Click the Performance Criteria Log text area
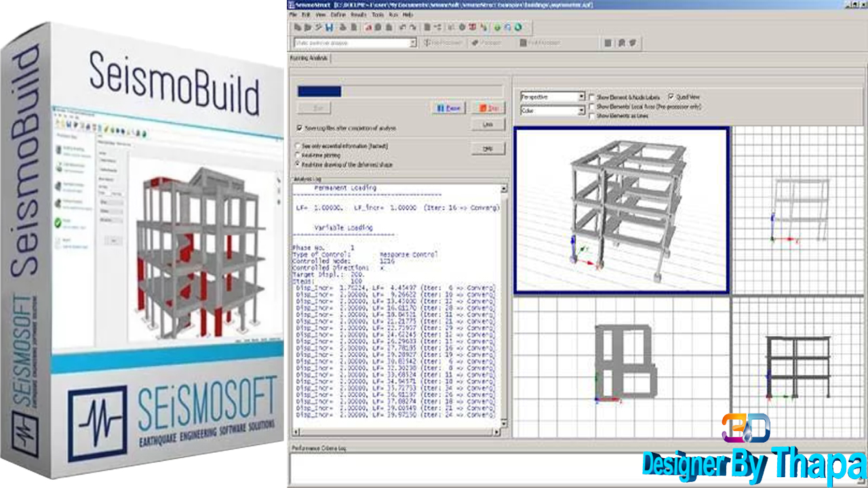868x488 pixels. point(578,469)
